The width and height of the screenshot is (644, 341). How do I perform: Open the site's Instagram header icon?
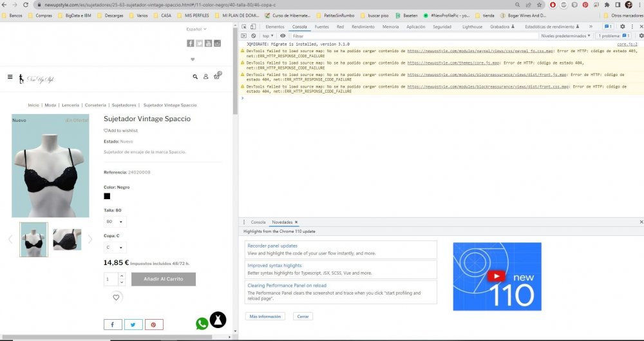coord(217,43)
